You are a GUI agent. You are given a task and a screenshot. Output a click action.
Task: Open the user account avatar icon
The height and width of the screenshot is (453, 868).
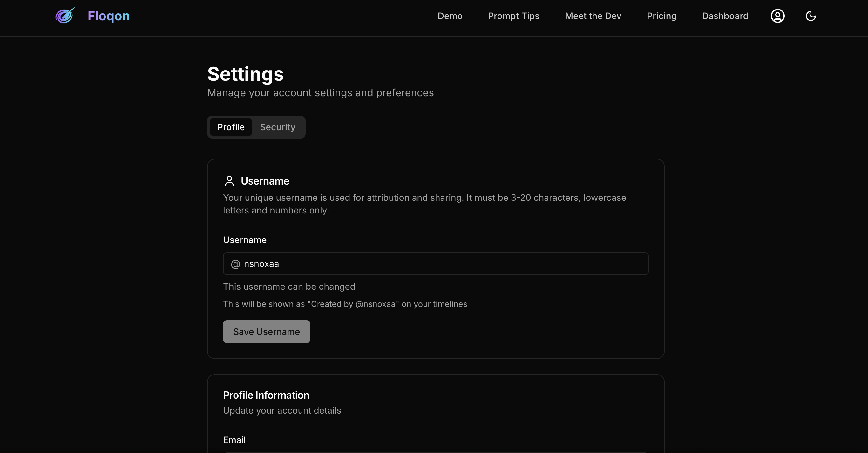[777, 16]
